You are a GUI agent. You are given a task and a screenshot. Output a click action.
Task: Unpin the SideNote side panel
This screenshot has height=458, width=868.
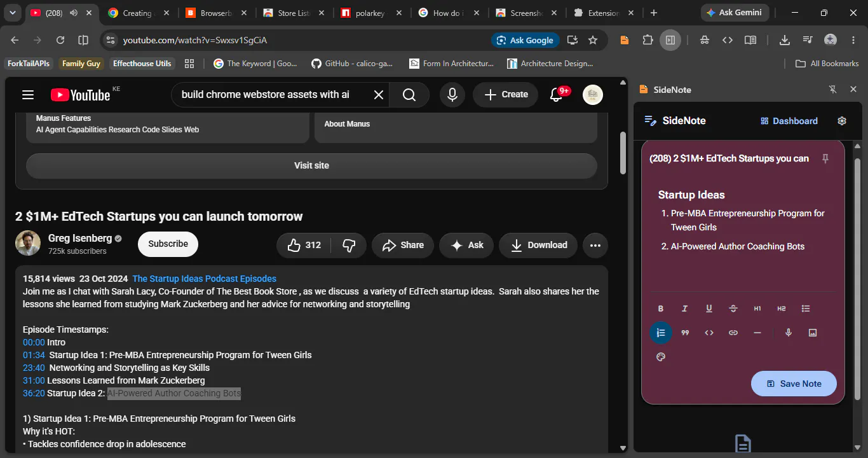click(x=833, y=90)
